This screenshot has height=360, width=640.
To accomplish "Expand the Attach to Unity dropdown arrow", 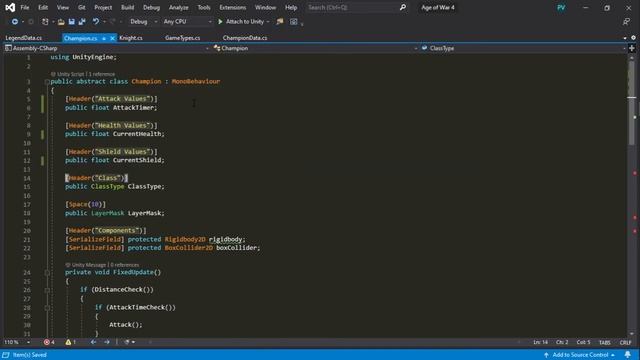I will tap(268, 22).
